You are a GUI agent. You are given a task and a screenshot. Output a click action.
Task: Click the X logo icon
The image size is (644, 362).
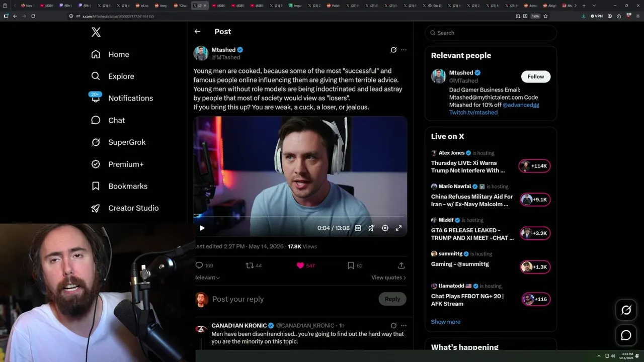[x=96, y=32]
